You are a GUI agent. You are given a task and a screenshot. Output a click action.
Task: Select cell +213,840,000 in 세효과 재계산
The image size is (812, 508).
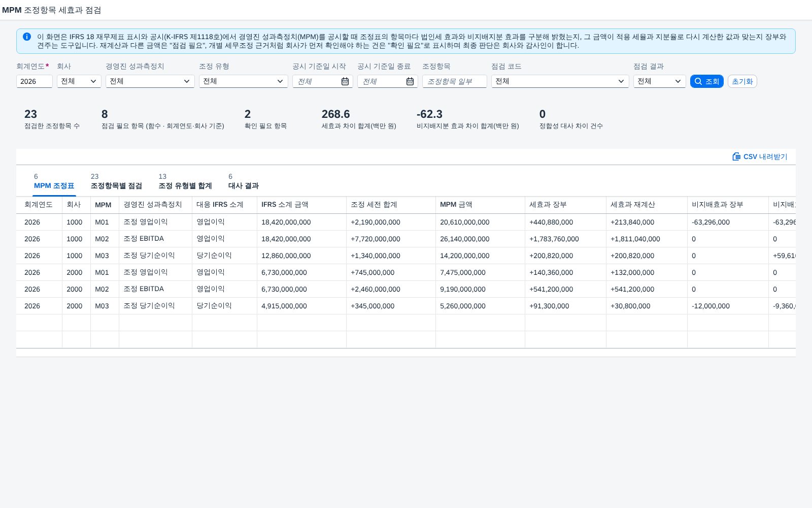647,222
